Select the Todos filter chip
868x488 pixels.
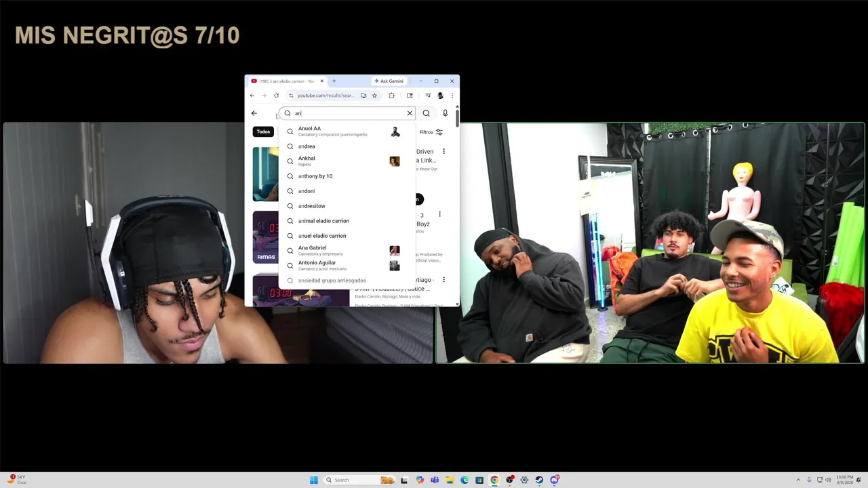263,131
